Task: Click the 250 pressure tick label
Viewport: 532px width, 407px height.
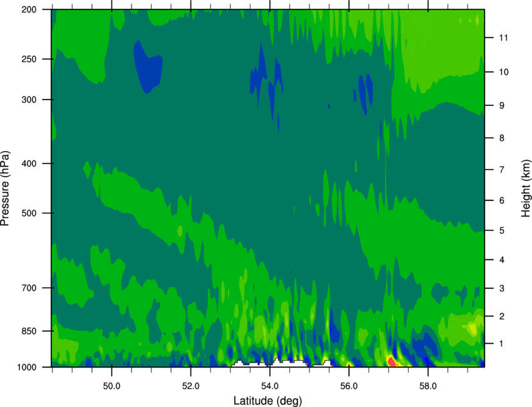Action: click(29, 59)
